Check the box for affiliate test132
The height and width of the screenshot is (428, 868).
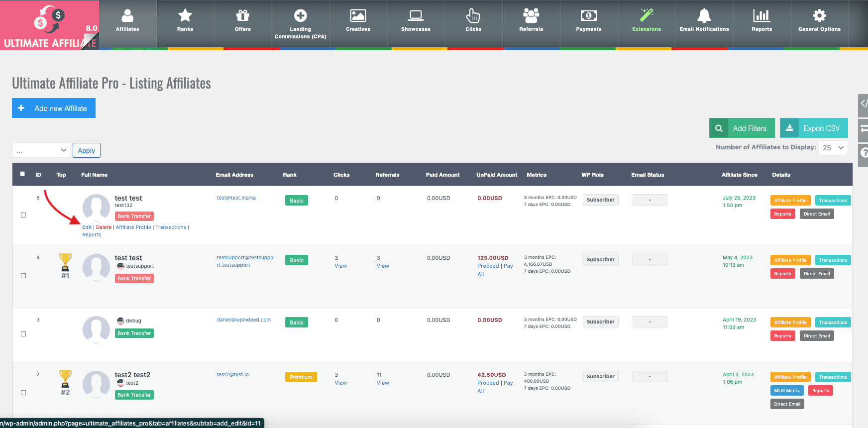point(23,215)
